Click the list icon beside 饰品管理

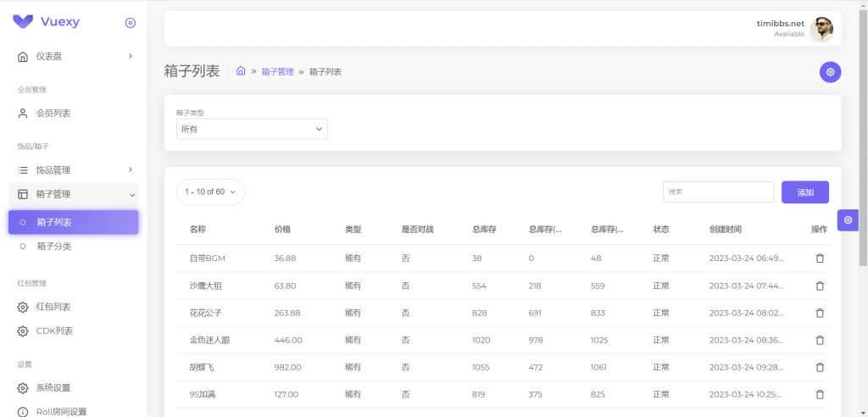(x=23, y=170)
